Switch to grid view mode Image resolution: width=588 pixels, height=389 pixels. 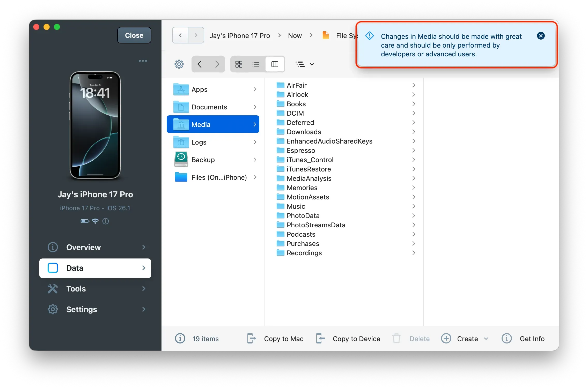tap(239, 64)
